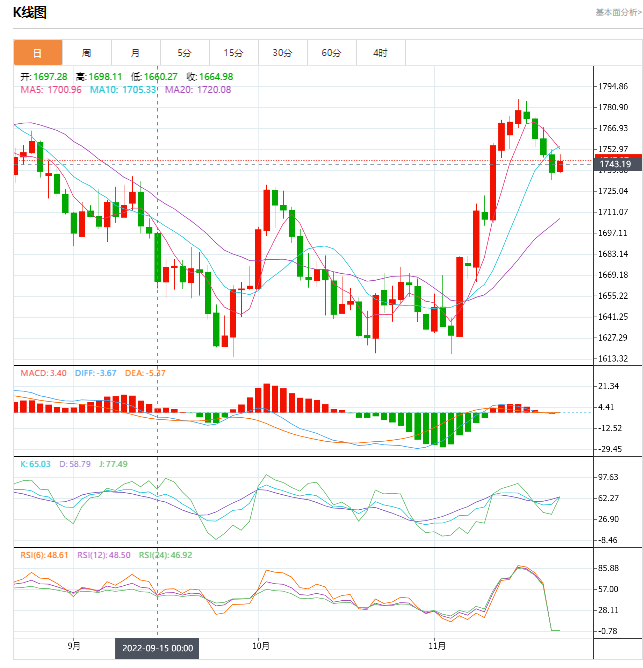Click the 开: 1697.28 open value
The height and width of the screenshot is (668, 643).
pyautogui.click(x=44, y=77)
